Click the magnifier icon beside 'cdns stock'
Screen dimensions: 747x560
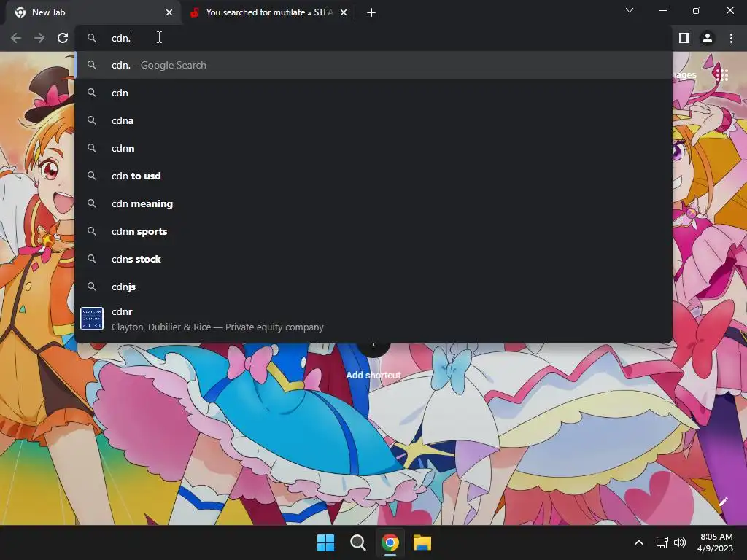(92, 259)
